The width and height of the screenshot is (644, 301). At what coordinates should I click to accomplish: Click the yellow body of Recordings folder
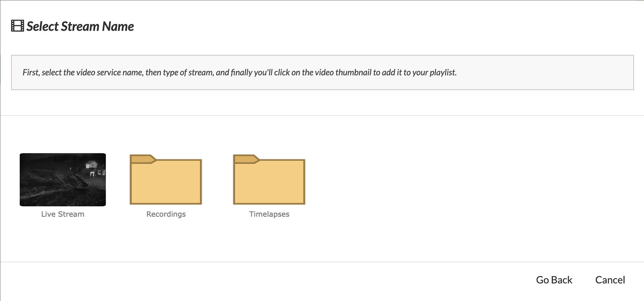click(166, 182)
